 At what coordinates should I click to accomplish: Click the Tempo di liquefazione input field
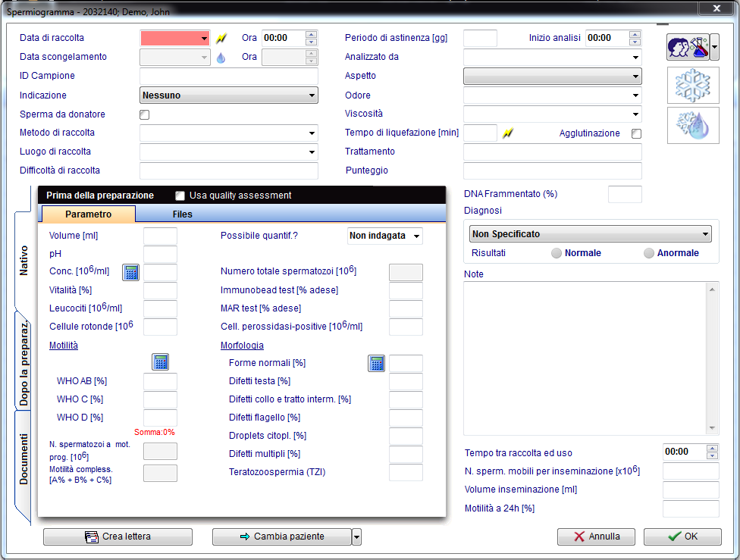pos(481,133)
